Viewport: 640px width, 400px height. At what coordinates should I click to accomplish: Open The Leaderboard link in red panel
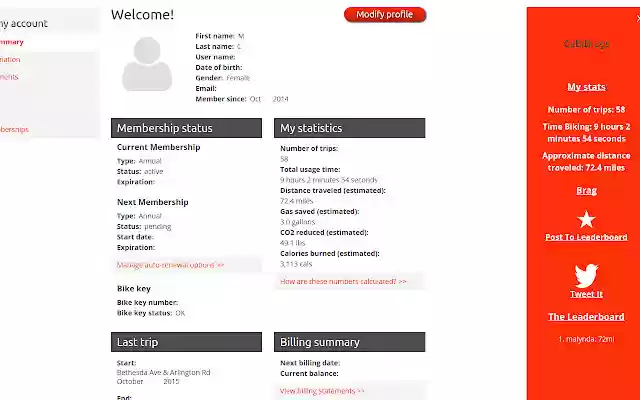(x=586, y=317)
